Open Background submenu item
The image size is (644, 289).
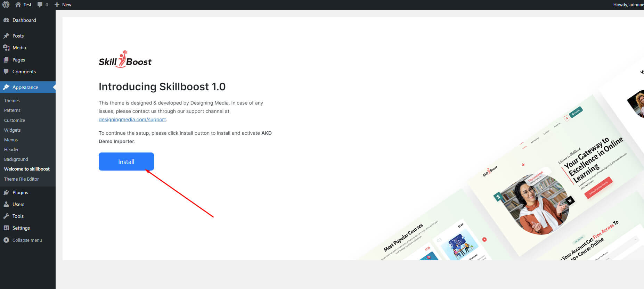tap(16, 159)
